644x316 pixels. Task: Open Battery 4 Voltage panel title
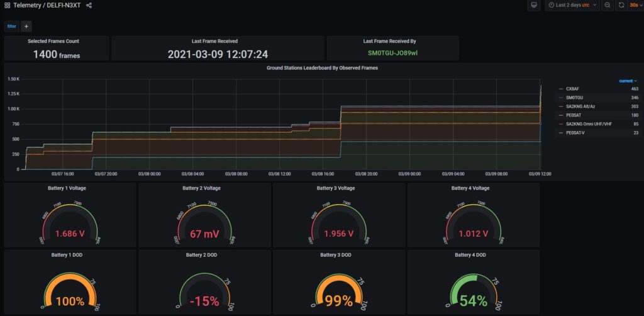point(470,188)
